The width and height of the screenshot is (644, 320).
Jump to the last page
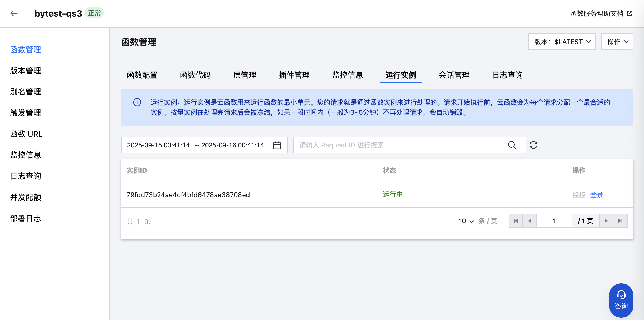click(x=620, y=221)
